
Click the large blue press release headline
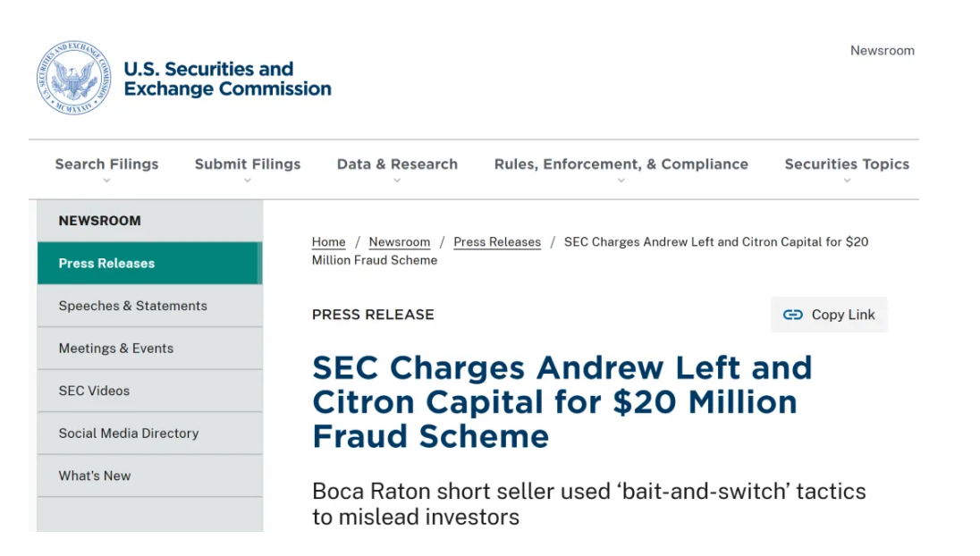[562, 401]
